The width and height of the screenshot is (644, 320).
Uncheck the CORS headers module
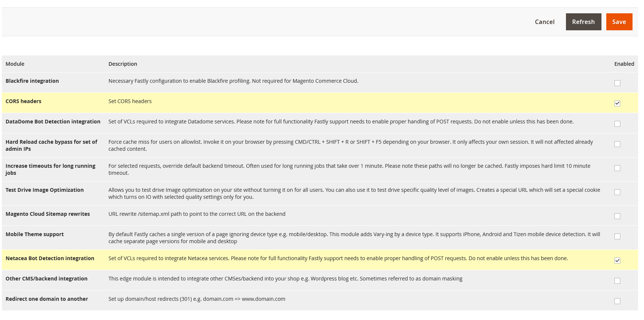pos(617,103)
